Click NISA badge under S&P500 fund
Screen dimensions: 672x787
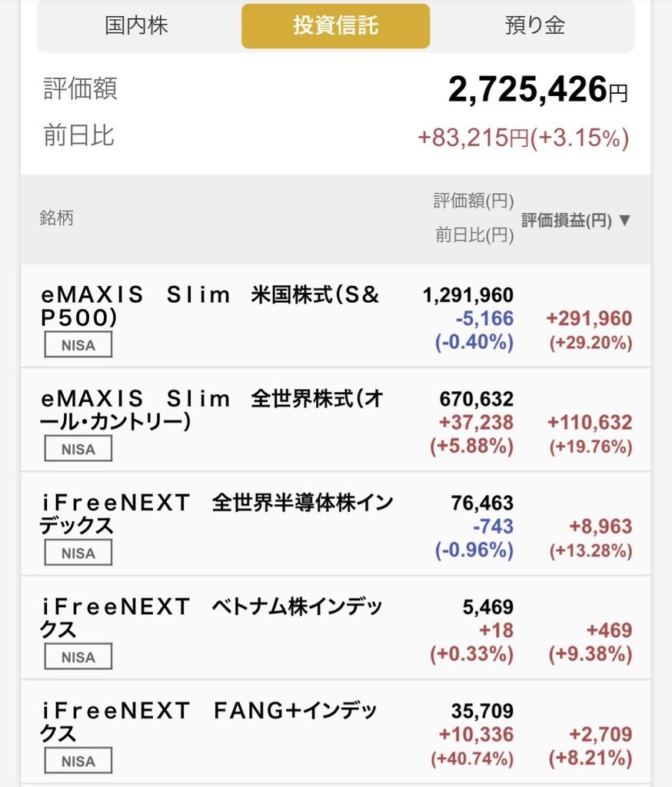pyautogui.click(x=78, y=345)
